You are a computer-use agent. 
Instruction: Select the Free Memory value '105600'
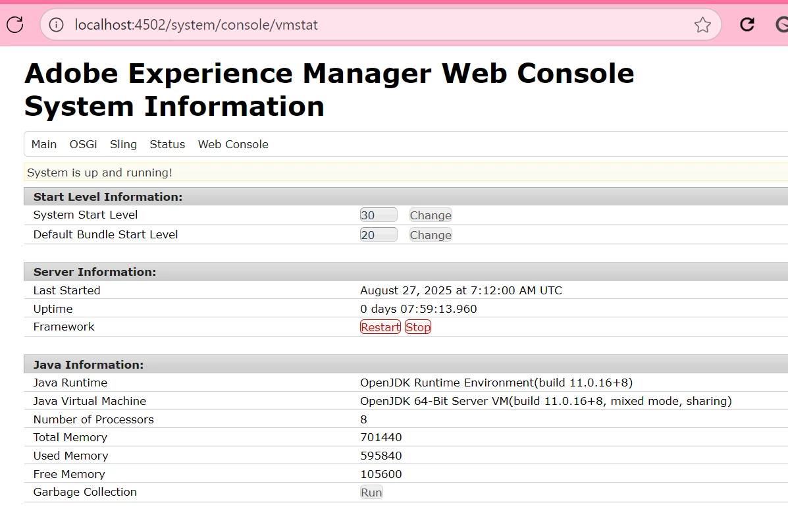[381, 474]
